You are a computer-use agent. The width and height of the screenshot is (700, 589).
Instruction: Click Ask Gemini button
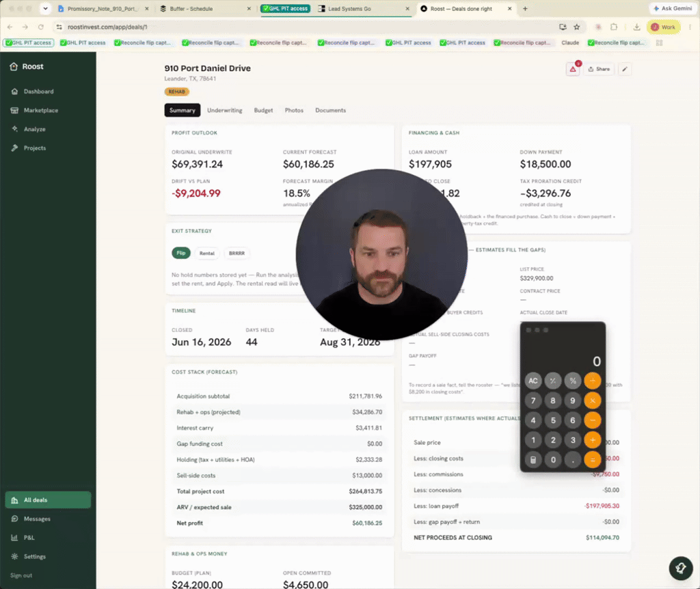click(x=673, y=8)
